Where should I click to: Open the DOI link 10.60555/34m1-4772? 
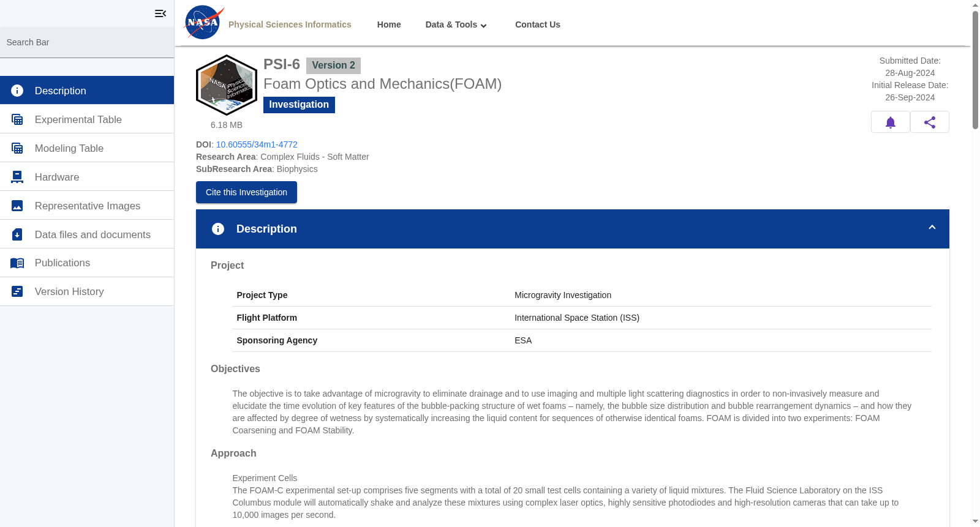(257, 144)
